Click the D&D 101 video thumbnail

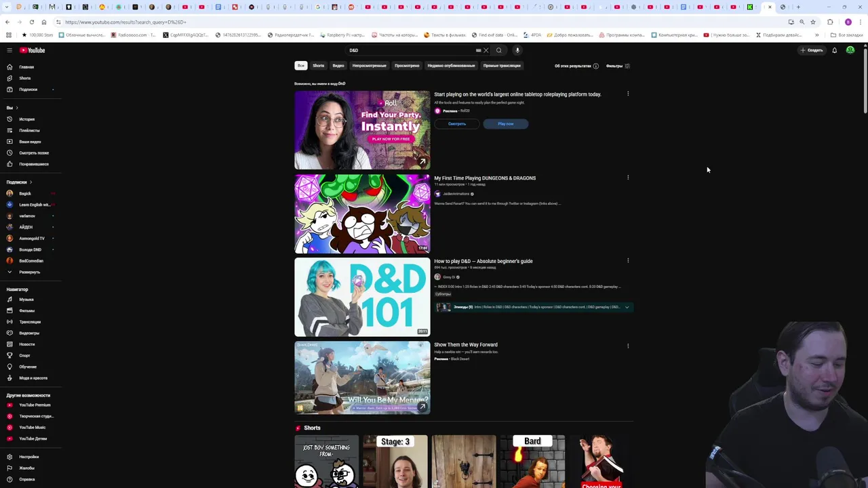coord(362,297)
